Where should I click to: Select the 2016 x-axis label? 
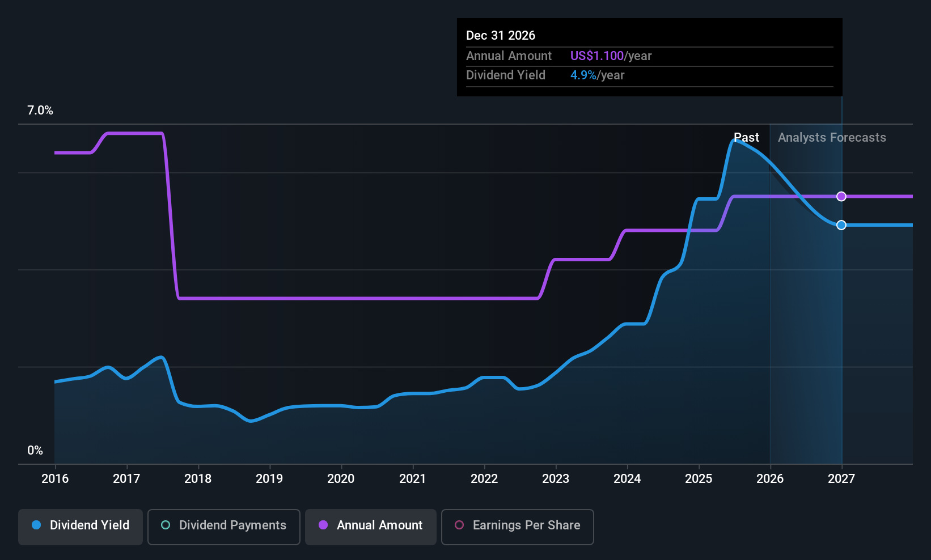click(55, 479)
